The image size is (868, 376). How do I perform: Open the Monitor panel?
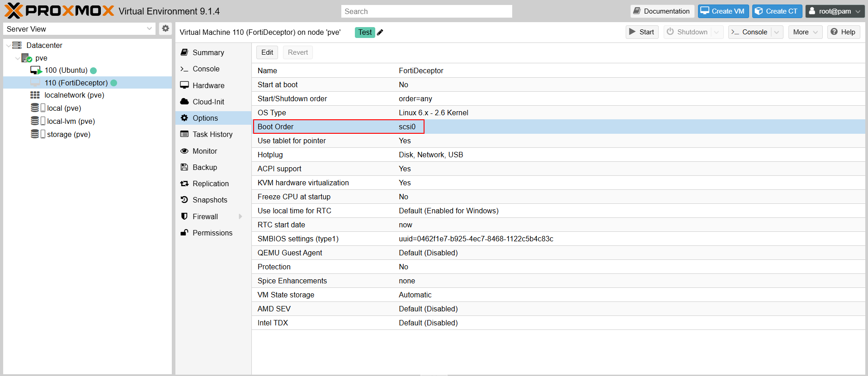[x=204, y=151]
